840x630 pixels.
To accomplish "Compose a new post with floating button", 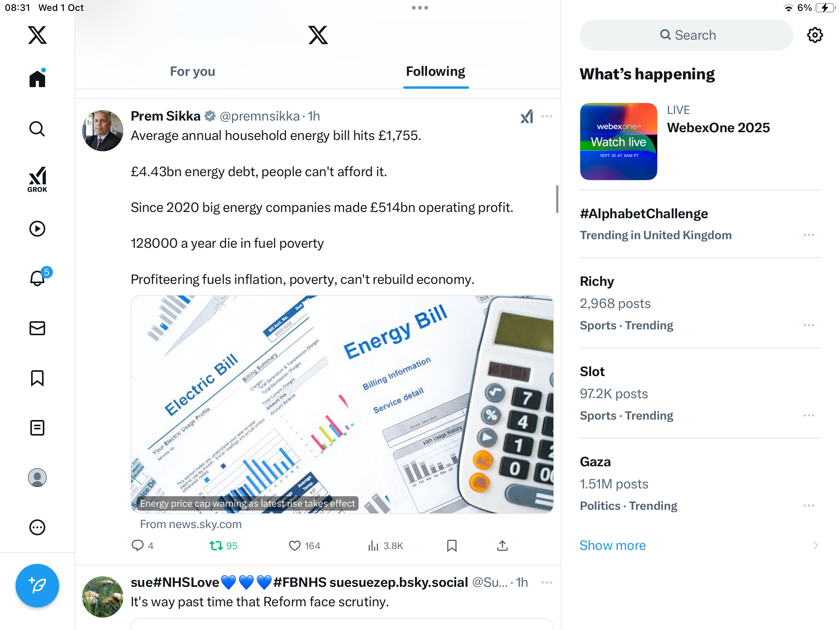I will pos(37,586).
